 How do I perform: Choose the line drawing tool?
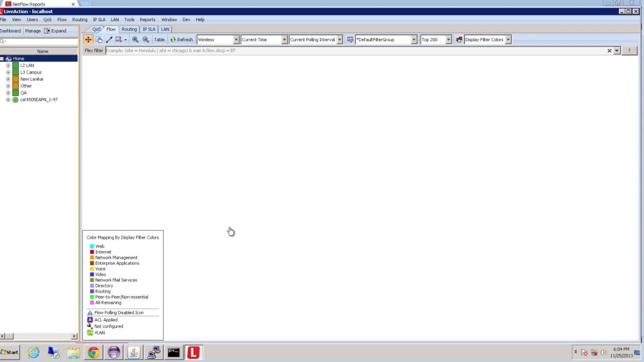(x=109, y=40)
